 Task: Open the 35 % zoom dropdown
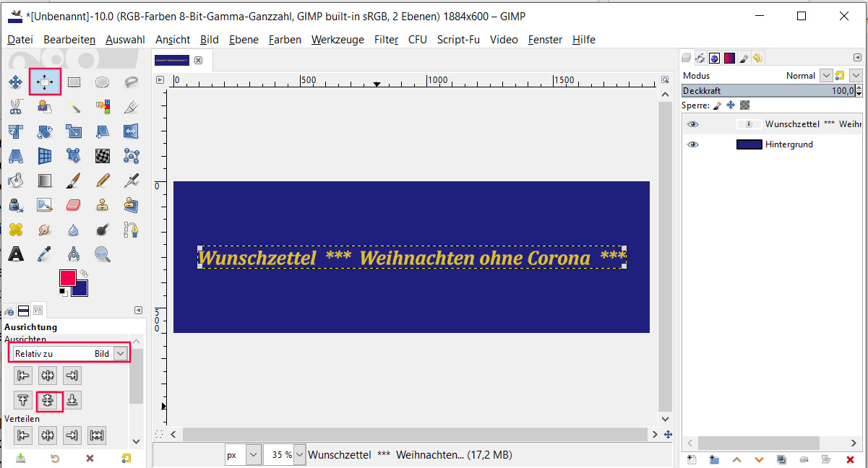tap(285, 455)
